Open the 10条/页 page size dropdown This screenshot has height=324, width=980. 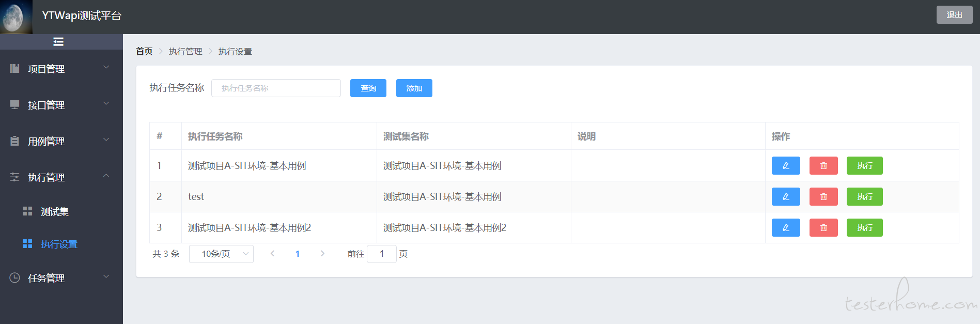(221, 254)
